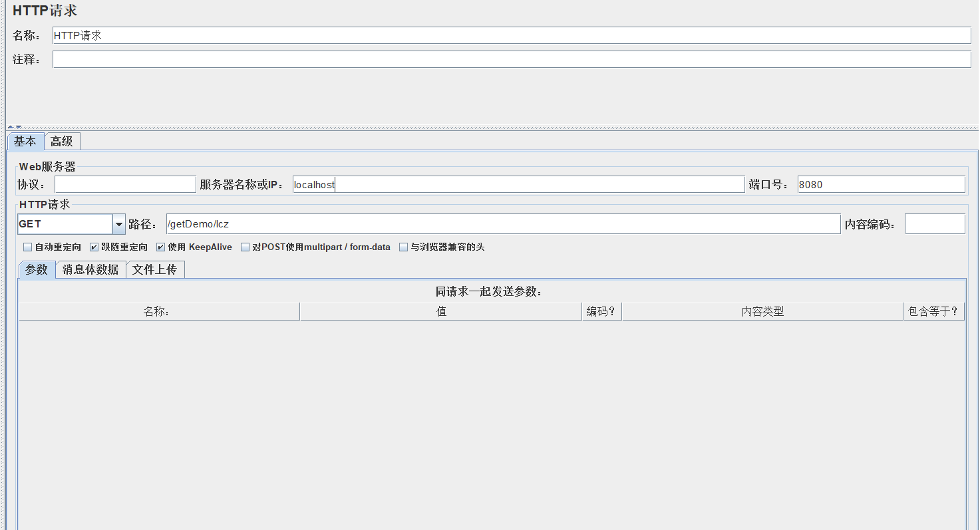Viewport: 980px width, 530px height.
Task: Click the 编码? column header
Action: [x=601, y=311]
